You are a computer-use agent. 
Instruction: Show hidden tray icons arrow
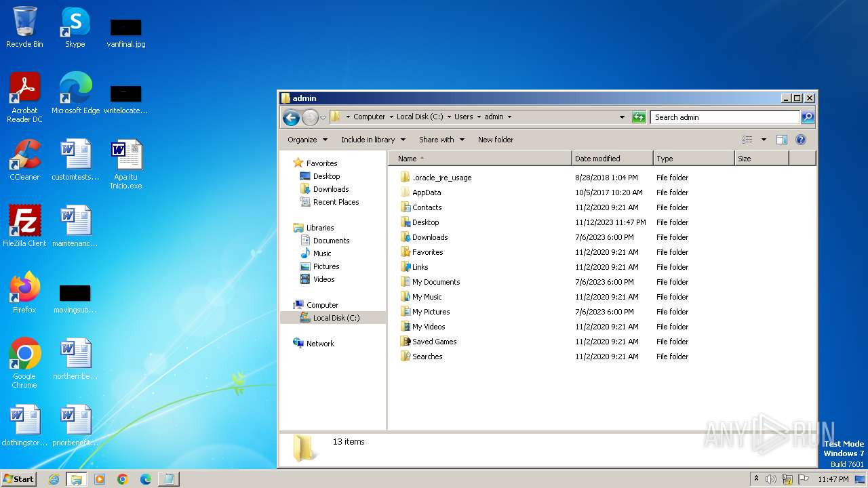point(756,479)
